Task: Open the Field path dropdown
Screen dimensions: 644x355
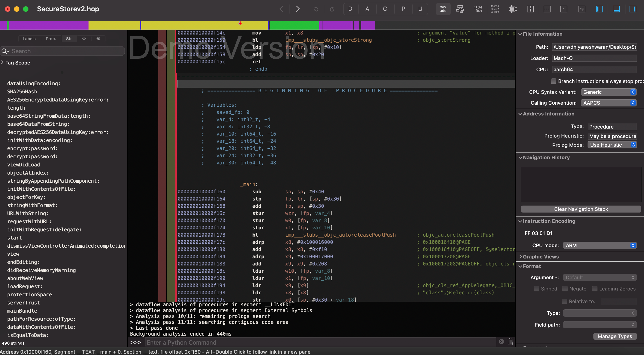Action: point(600,325)
